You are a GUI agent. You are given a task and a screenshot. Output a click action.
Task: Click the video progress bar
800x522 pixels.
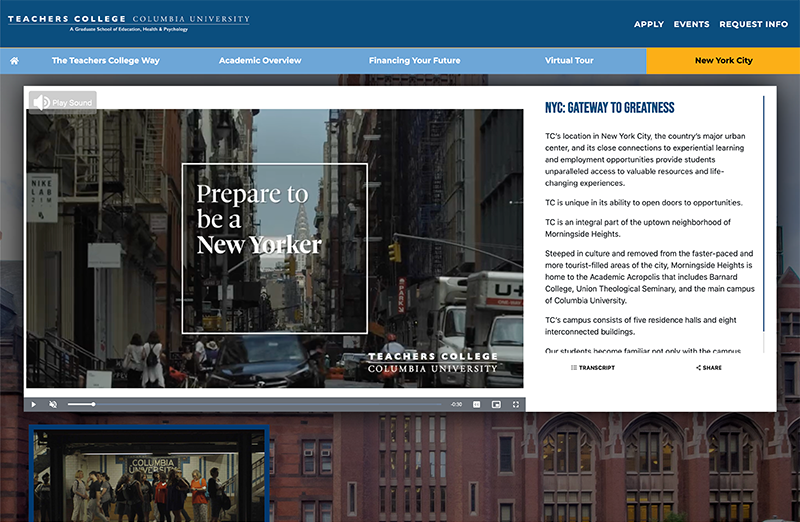pyautogui.click(x=254, y=404)
